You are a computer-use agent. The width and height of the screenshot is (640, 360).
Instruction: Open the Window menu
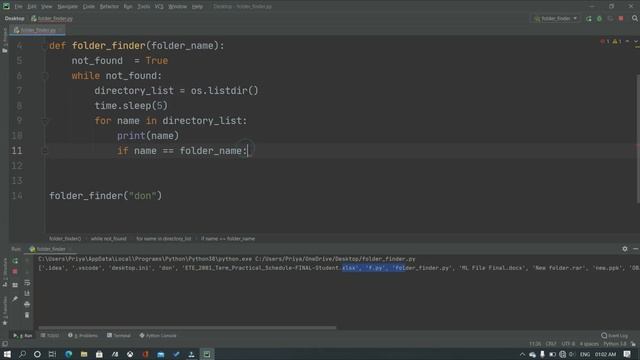point(178,7)
